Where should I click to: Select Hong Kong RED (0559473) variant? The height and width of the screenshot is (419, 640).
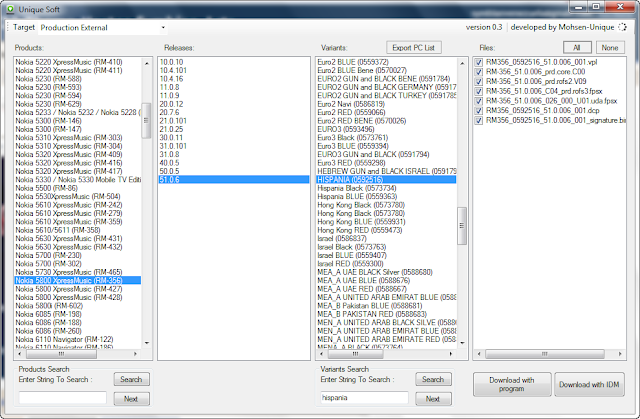coord(360,230)
